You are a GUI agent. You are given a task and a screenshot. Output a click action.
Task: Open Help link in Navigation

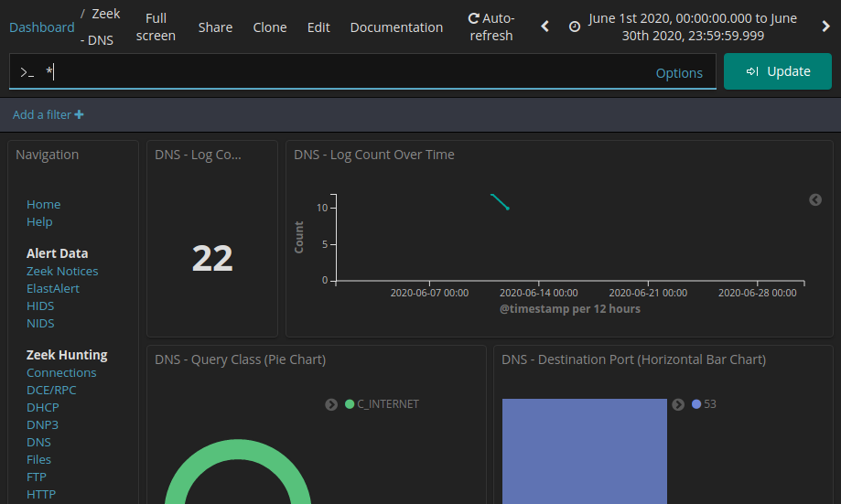pos(39,221)
